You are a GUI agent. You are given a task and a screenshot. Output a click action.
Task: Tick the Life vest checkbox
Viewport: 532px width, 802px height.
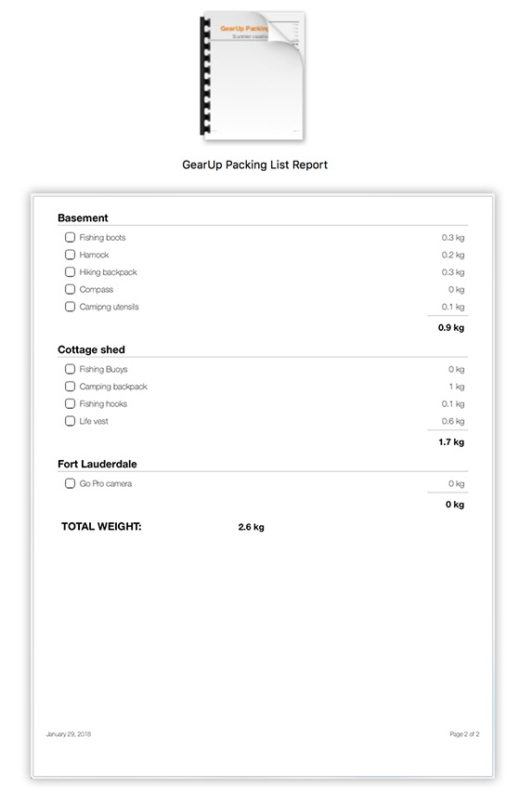tap(70, 422)
